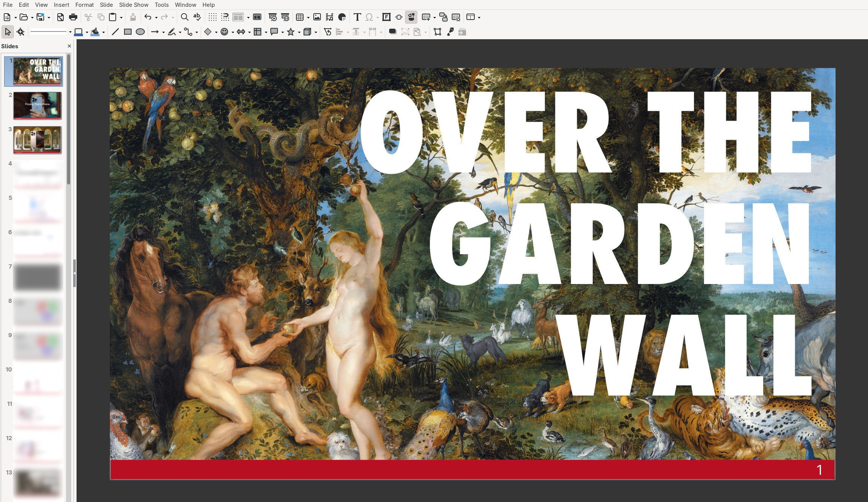The height and width of the screenshot is (502, 868).
Task: Expand the 3D Objects dropdown
Action: click(x=316, y=32)
